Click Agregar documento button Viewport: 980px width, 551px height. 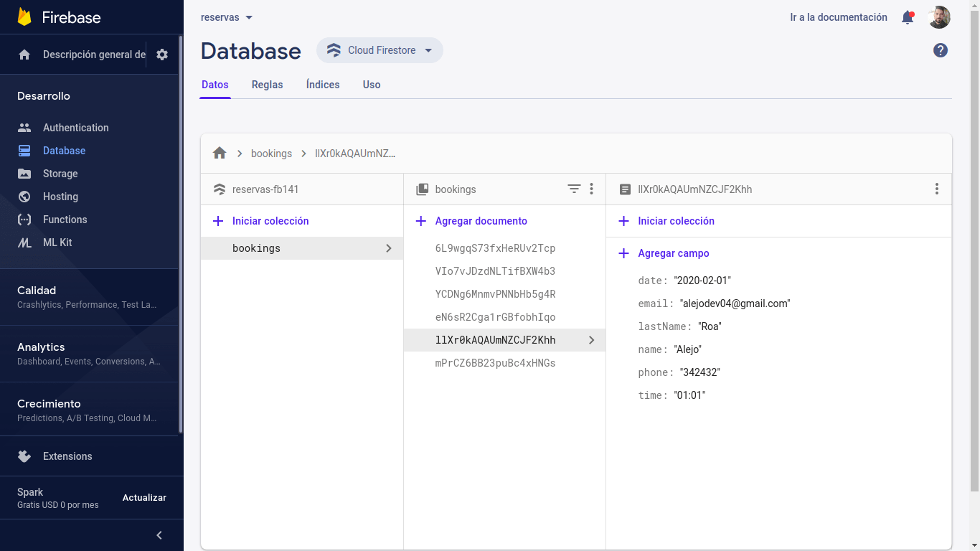point(481,221)
